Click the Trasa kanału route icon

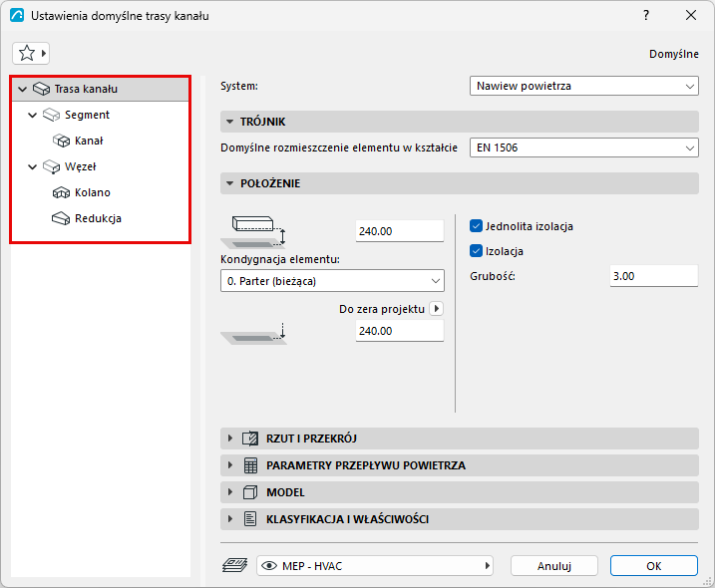click(41, 89)
